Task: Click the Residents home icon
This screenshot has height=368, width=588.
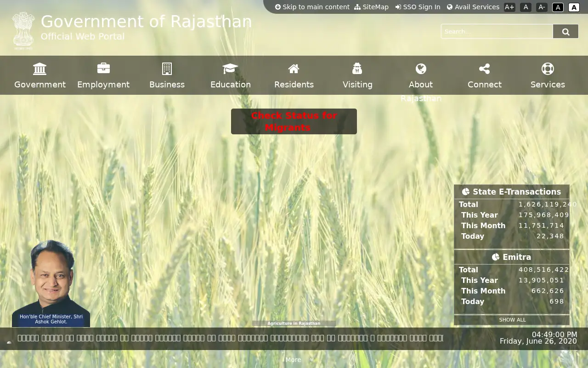Action: (x=294, y=69)
